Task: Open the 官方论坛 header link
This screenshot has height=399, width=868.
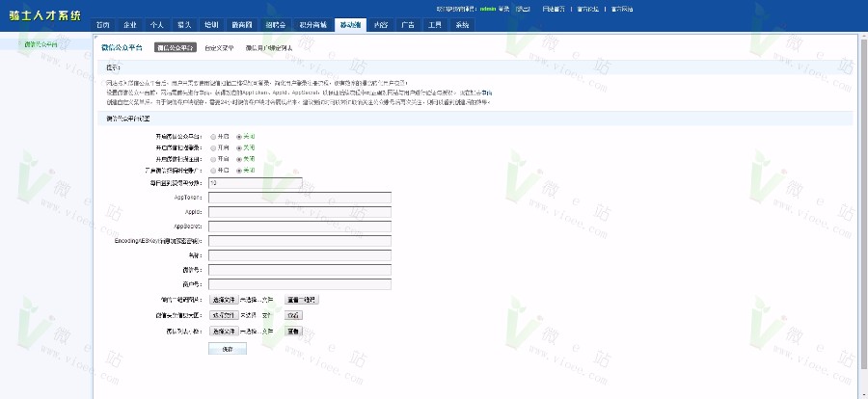Action: 588,9
